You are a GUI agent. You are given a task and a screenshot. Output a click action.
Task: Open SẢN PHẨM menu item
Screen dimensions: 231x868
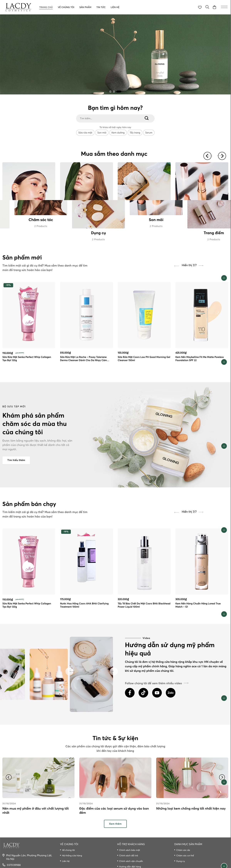click(x=85, y=7)
